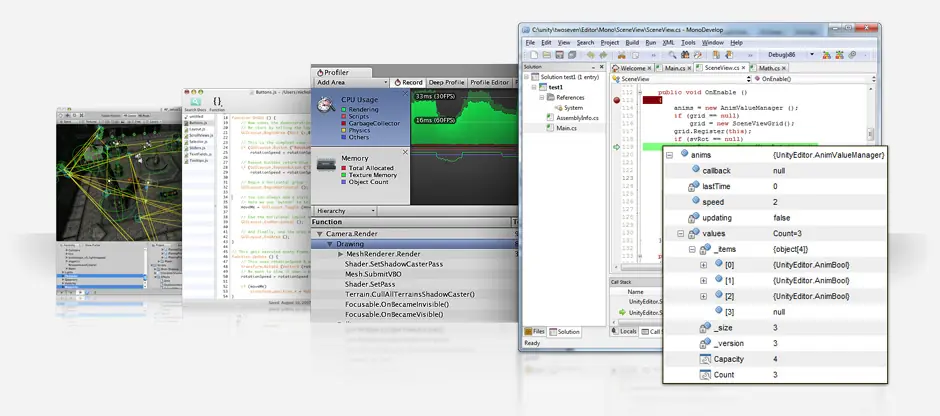This screenshot has width=940, height=416.
Task: Collapse the Camera.Render row in Profiler
Action: point(320,234)
